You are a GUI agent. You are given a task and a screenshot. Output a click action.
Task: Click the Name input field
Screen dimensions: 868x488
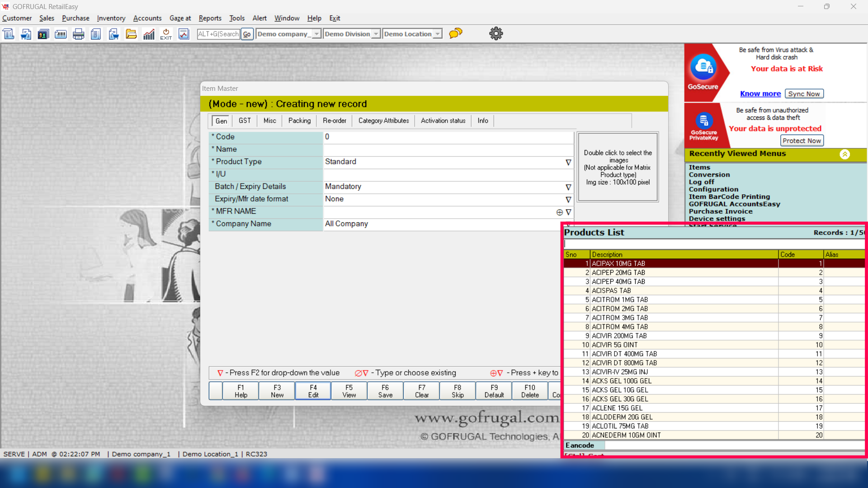(448, 149)
